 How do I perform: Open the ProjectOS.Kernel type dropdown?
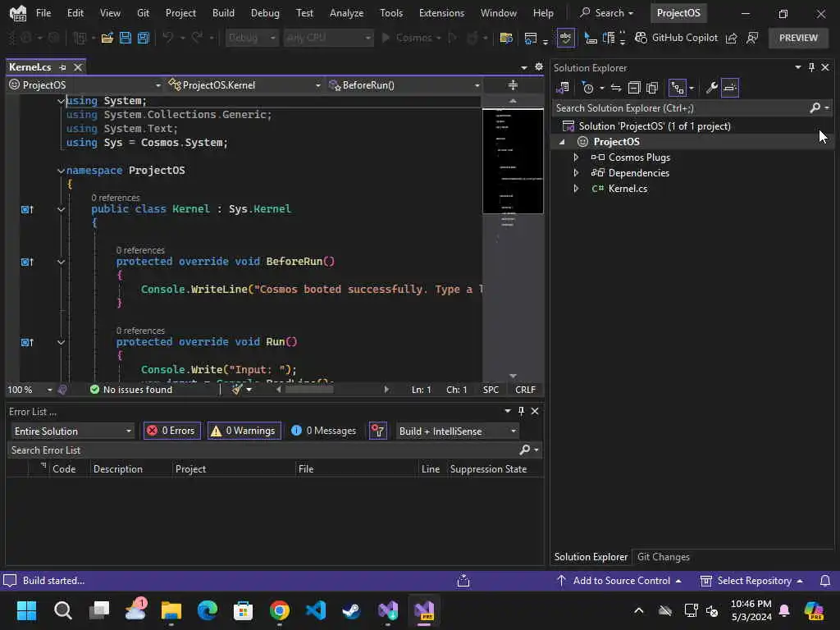click(x=244, y=85)
